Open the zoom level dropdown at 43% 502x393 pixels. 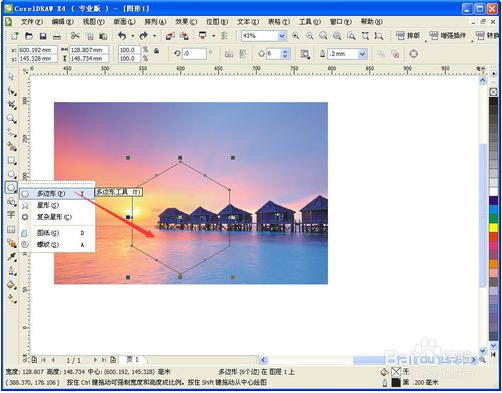[282, 36]
